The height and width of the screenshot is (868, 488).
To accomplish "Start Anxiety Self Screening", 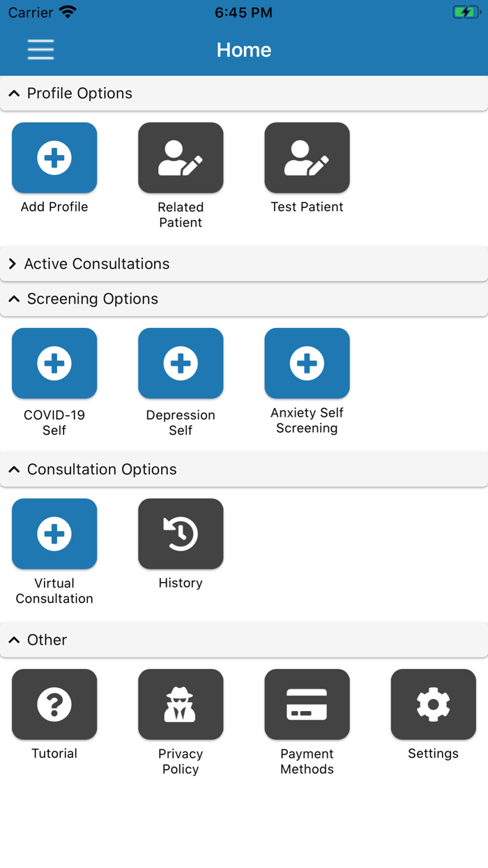I will pyautogui.click(x=307, y=363).
